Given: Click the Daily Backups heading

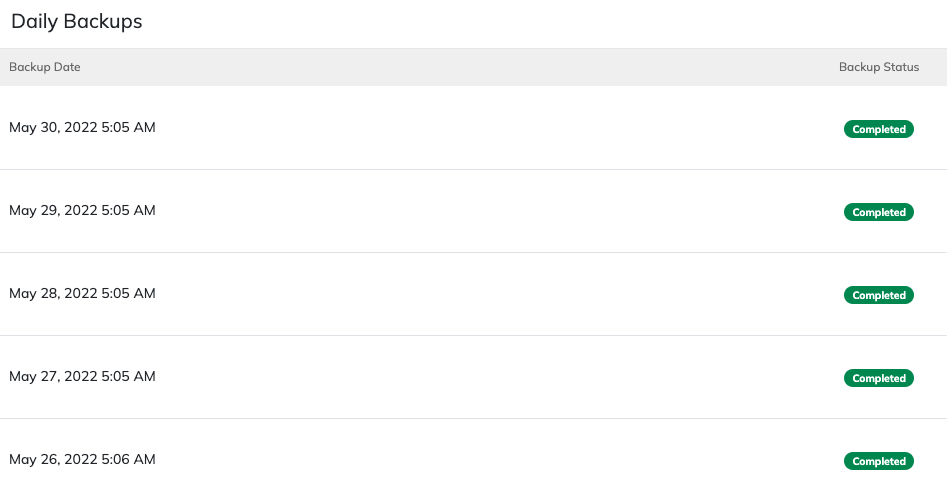Looking at the screenshot, I should pos(77,22).
